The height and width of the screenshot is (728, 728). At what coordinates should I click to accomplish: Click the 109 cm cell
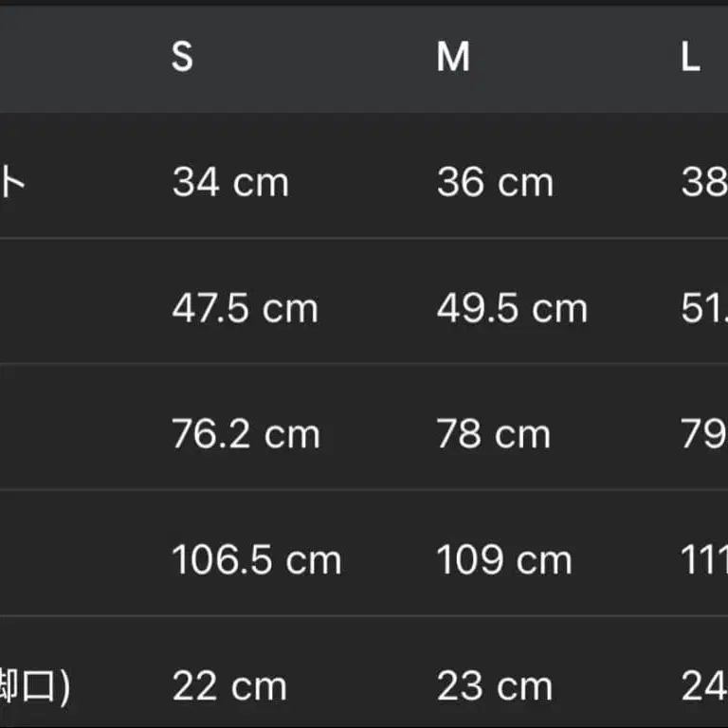[504, 560]
